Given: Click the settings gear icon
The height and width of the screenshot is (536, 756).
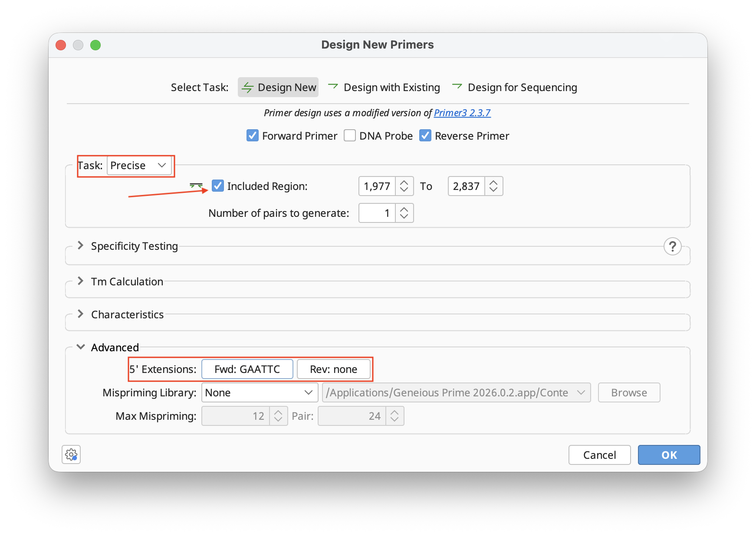Looking at the screenshot, I should [71, 454].
